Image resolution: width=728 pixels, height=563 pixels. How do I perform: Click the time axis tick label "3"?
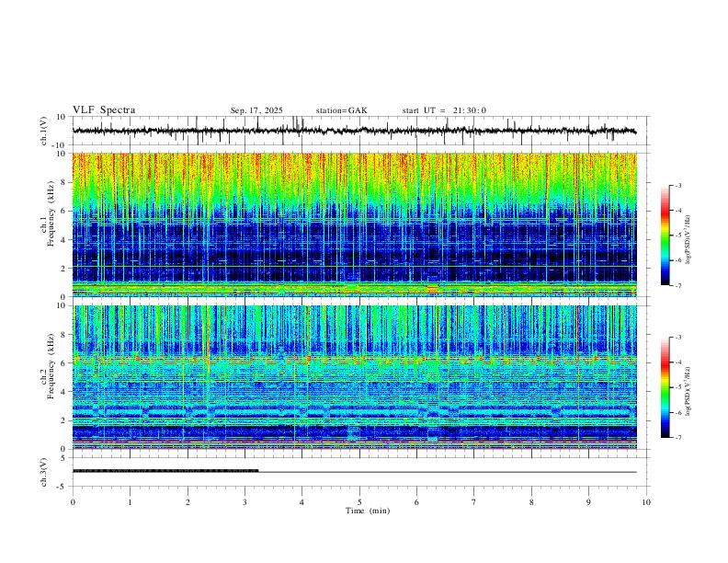coord(245,502)
